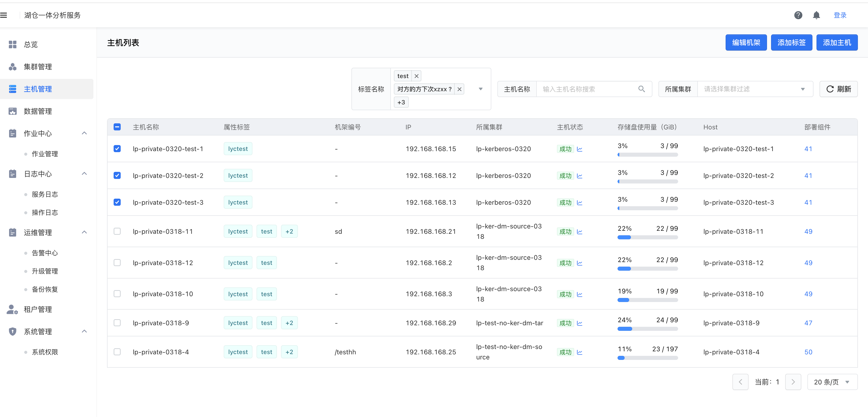
Task: Click storage usage bar for lp-private-0318-9
Action: point(647,329)
